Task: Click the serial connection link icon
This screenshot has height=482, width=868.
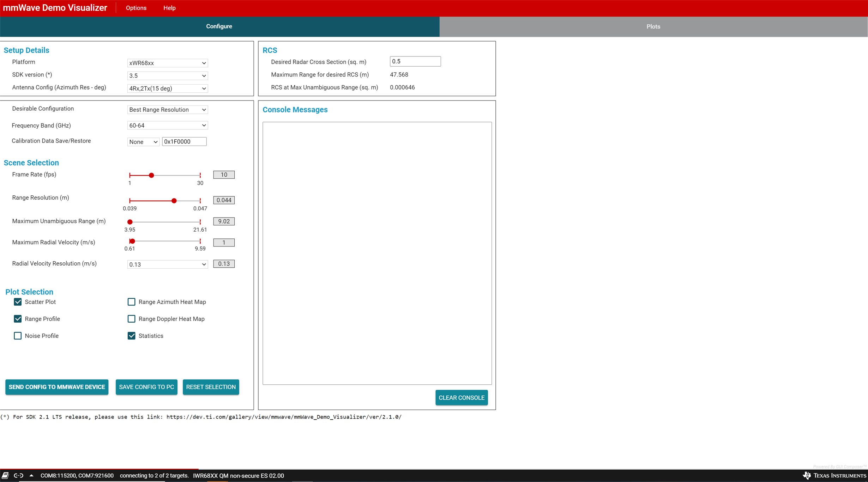Action: click(x=19, y=476)
